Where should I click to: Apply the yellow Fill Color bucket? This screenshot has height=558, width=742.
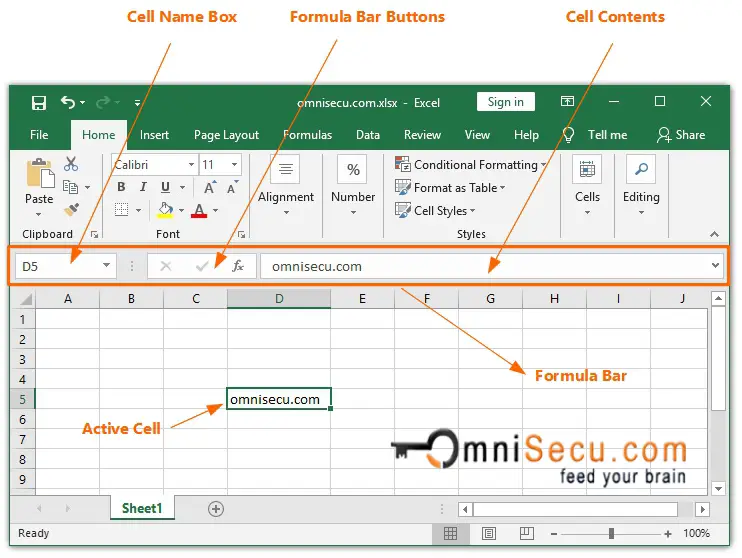coord(165,211)
